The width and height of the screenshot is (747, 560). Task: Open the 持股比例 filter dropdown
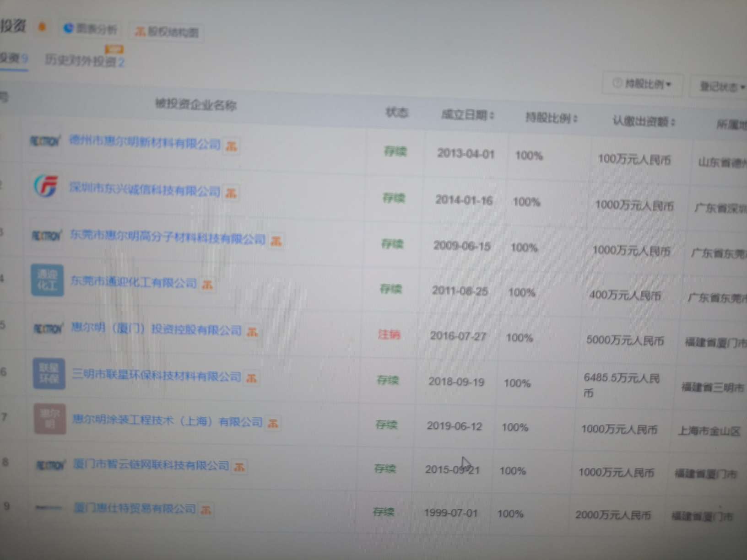coord(642,83)
